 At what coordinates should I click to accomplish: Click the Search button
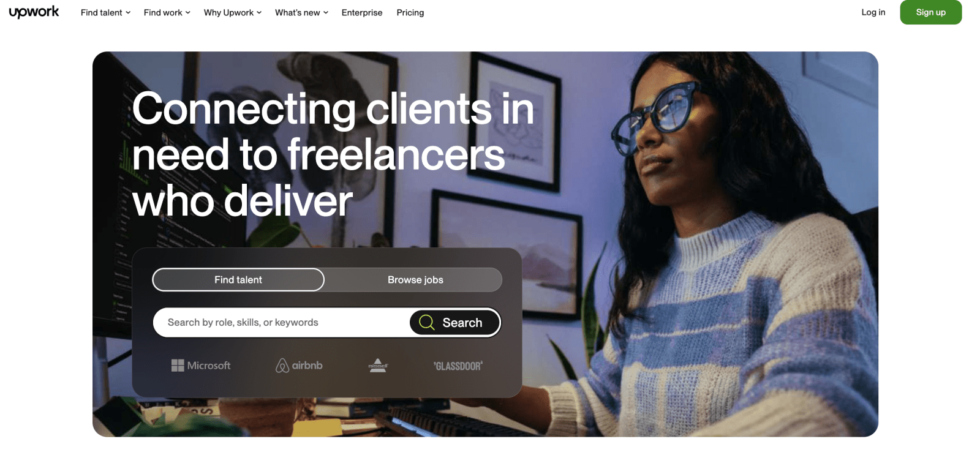tap(455, 322)
